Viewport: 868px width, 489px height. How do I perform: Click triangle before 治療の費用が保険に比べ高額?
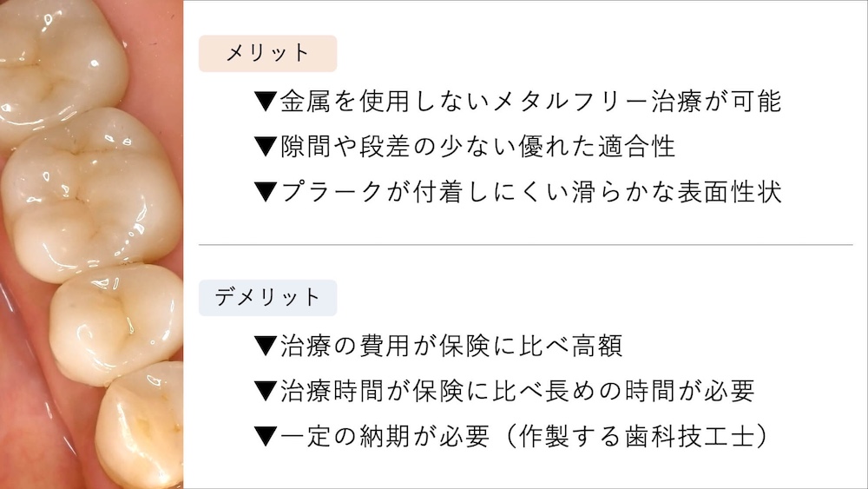[265, 346]
